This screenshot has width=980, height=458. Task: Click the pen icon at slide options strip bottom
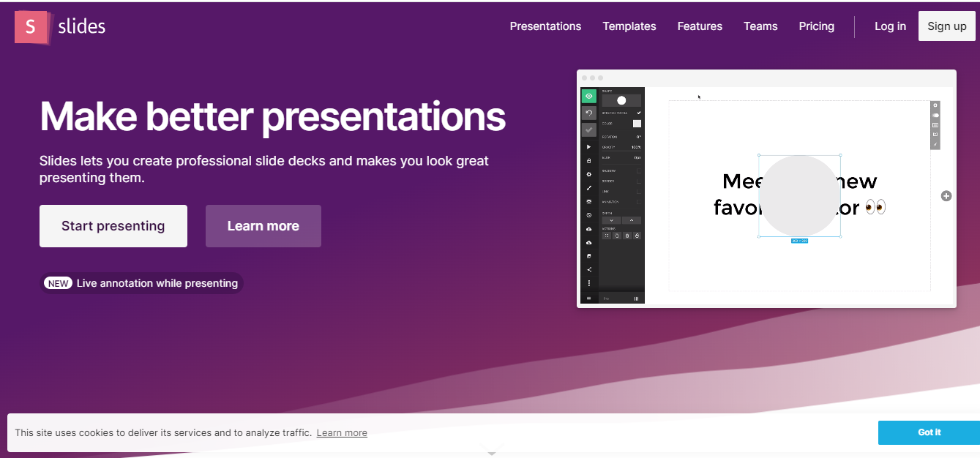pyautogui.click(x=935, y=144)
